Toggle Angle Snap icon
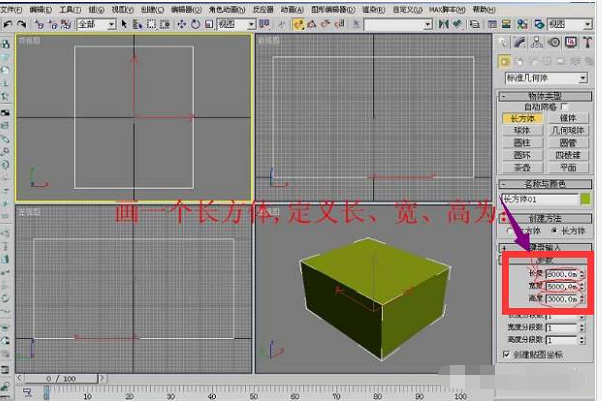This screenshot has height=401, width=602. click(x=312, y=24)
